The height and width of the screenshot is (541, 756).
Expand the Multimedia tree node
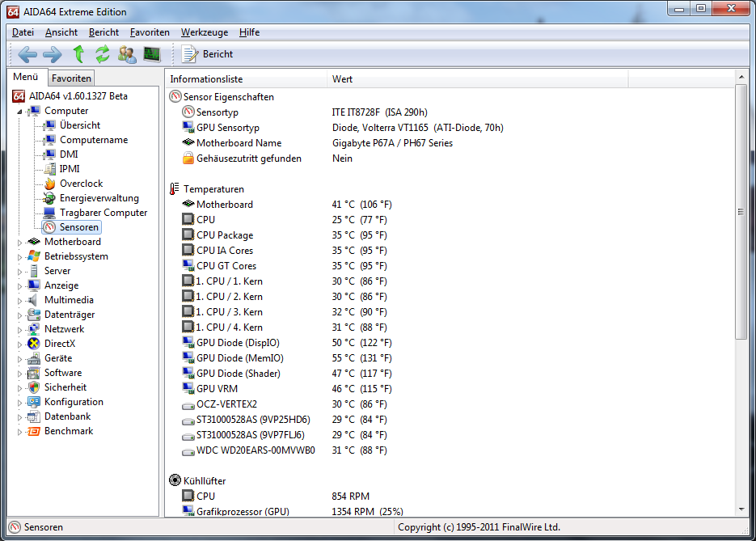click(19, 301)
